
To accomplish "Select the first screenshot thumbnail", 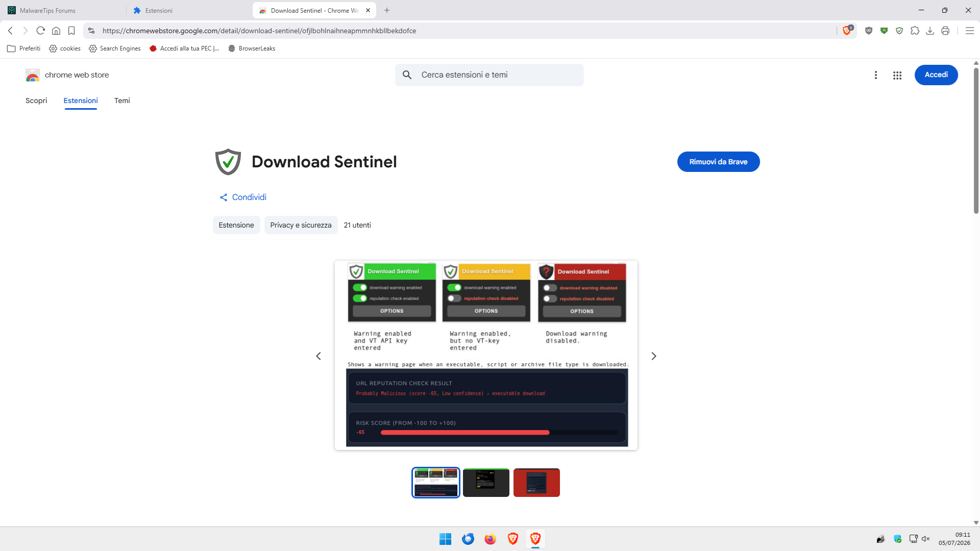I will (x=436, y=483).
